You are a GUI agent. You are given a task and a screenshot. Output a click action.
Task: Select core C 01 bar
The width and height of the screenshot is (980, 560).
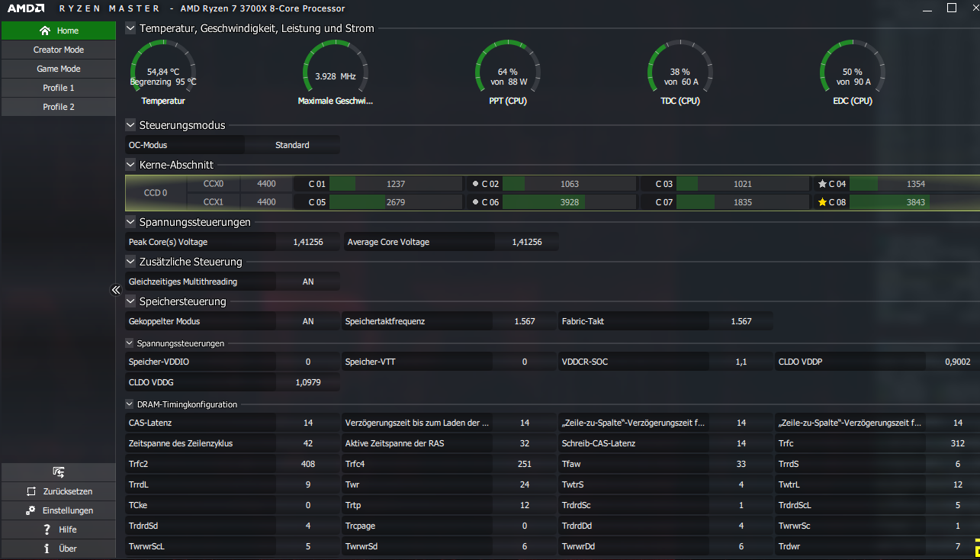(396, 184)
